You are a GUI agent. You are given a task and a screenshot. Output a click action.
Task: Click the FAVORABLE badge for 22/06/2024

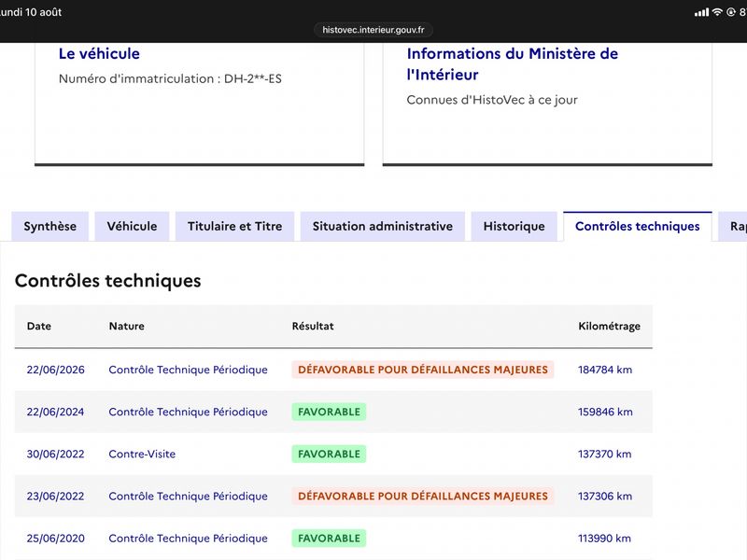click(x=330, y=412)
